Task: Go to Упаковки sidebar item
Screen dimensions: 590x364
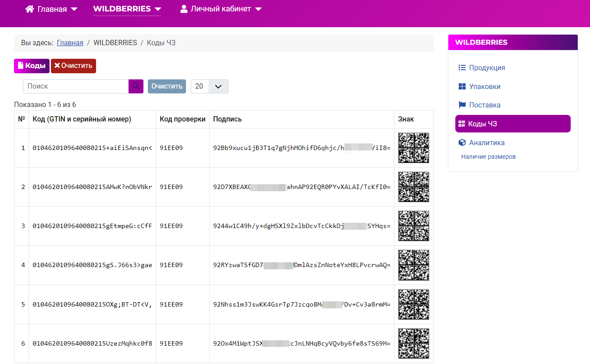Action: (x=484, y=87)
